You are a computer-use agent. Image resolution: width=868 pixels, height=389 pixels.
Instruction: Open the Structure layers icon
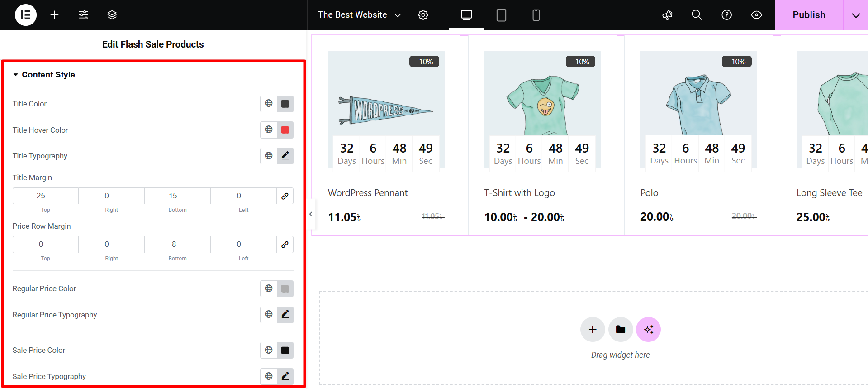[x=112, y=15]
